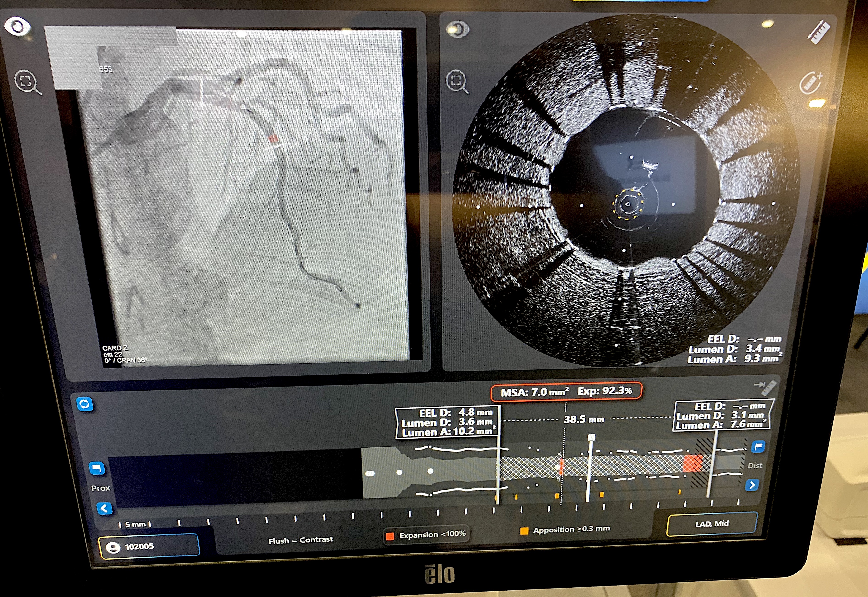Click red under-expansion region in lumen profile

[x=692, y=463]
